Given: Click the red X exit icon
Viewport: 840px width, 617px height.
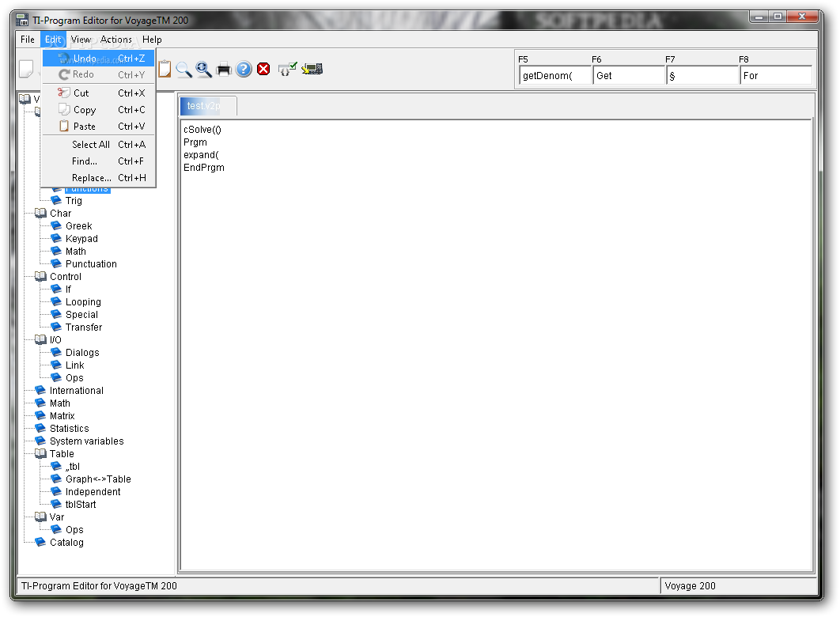Looking at the screenshot, I should tap(263, 69).
